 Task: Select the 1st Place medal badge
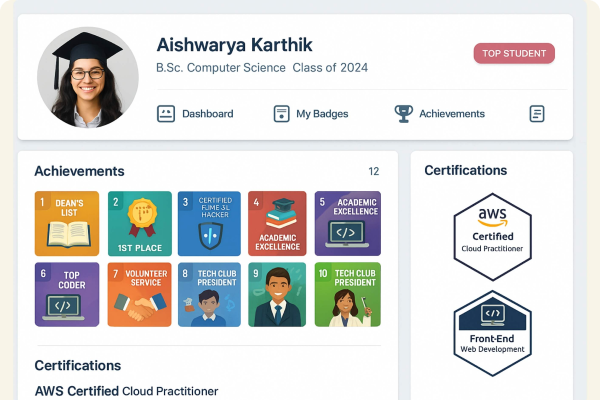139,223
